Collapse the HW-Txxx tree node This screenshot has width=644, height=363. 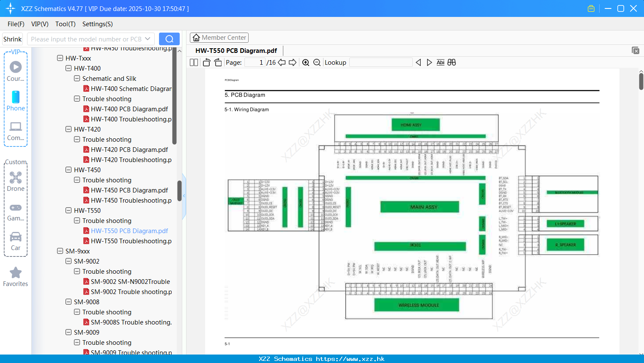point(60,58)
